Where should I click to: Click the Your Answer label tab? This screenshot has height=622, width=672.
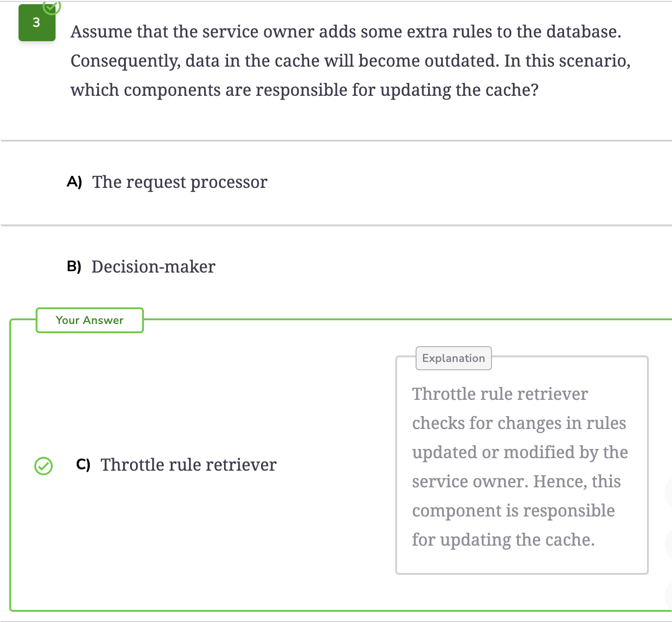[x=90, y=320]
